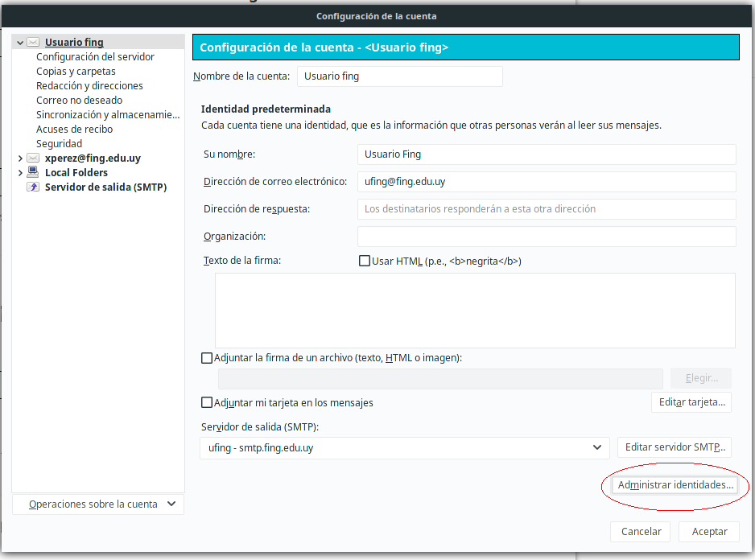Click the envelope icon beside xperez@fing.edu.uy

click(33, 159)
